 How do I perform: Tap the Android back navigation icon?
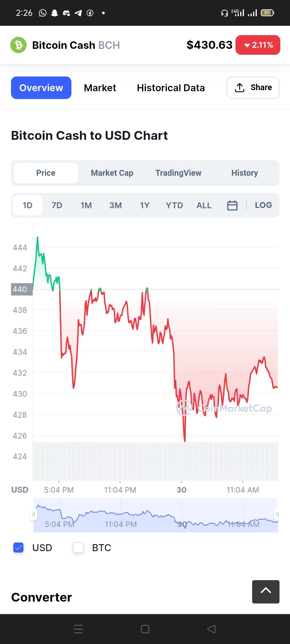tap(212, 629)
